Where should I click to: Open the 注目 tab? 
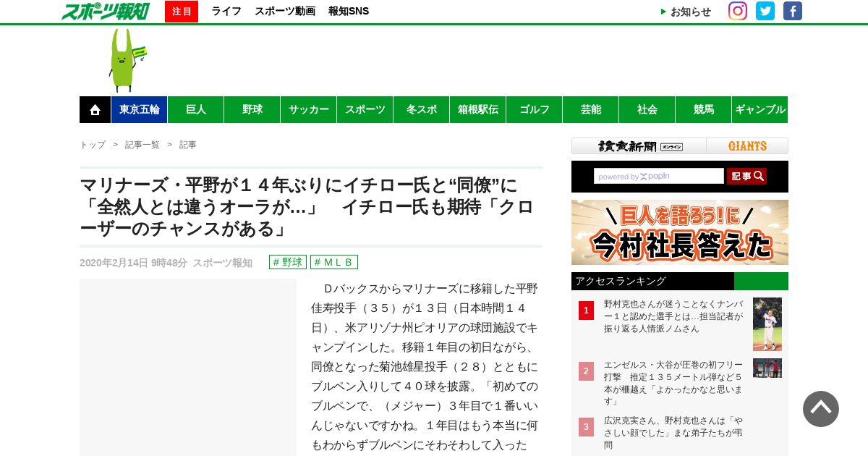tap(182, 12)
